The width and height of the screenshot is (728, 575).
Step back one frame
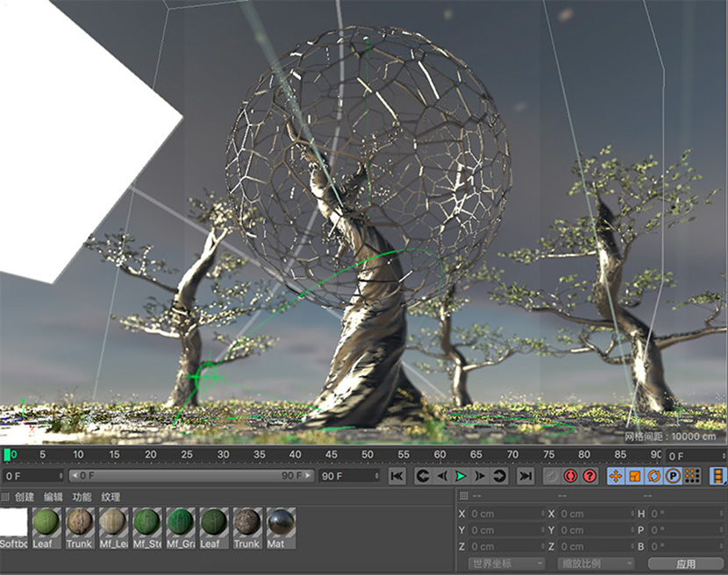coord(442,476)
